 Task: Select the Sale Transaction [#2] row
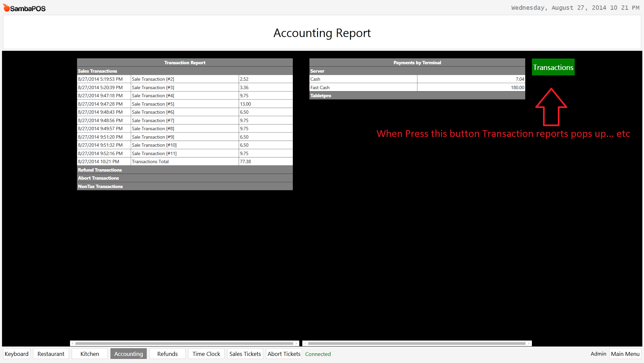[x=184, y=79]
